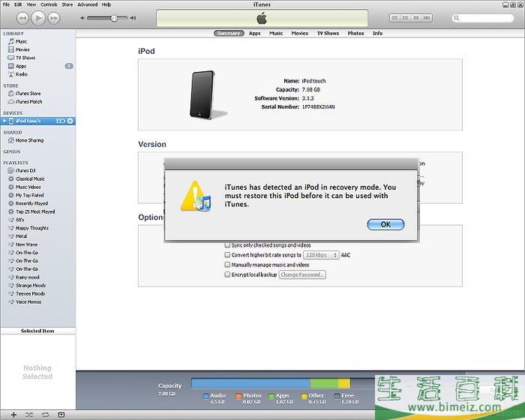The image size is (525, 420).
Task: Click the Change Password button
Action: pos(302,274)
